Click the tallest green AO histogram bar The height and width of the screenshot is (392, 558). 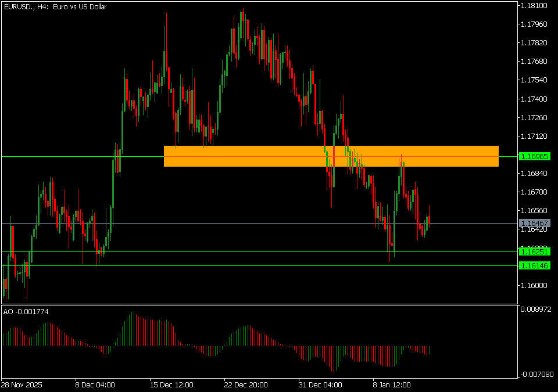click(133, 329)
